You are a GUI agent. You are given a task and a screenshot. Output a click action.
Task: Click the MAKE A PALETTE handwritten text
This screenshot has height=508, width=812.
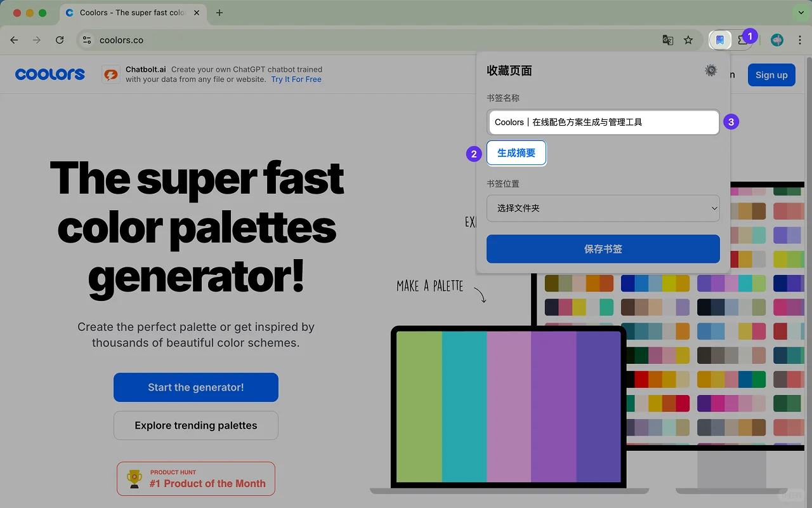430,286
